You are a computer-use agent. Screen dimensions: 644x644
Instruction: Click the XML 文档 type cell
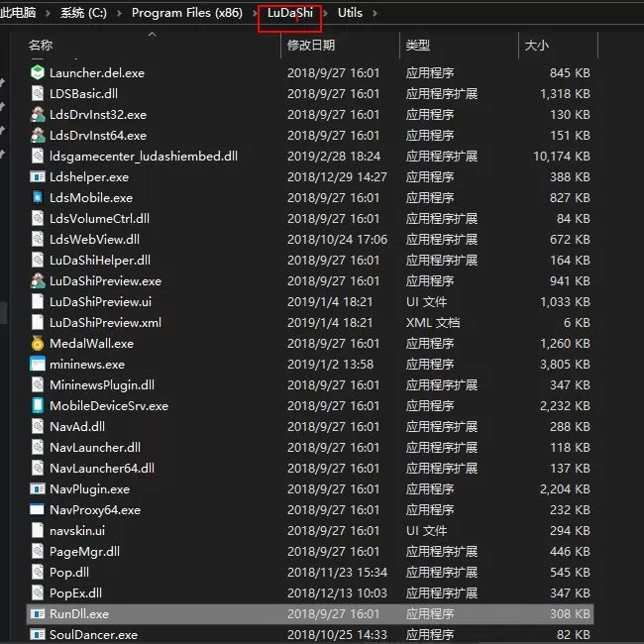[x=433, y=323]
